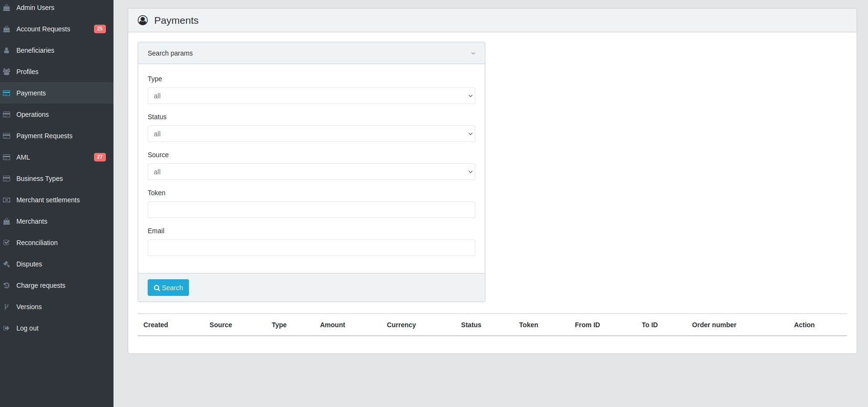Viewport: 868px width, 407px height.
Task: Open Reconciliation page
Action: coord(57,243)
